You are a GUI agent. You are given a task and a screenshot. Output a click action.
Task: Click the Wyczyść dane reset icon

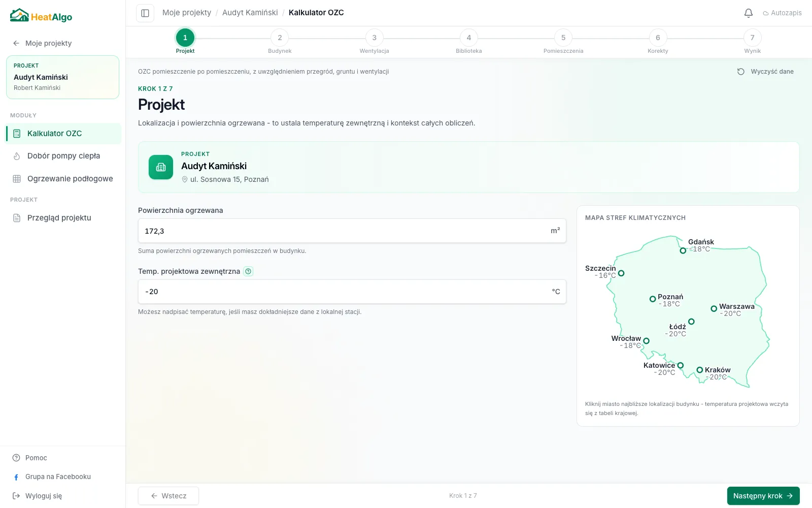pyautogui.click(x=741, y=72)
